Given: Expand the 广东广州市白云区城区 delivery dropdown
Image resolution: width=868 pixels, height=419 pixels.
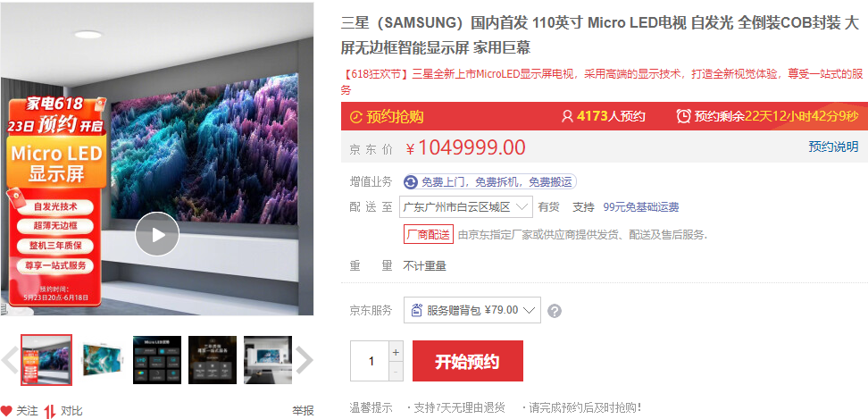Looking at the screenshot, I should [465, 207].
